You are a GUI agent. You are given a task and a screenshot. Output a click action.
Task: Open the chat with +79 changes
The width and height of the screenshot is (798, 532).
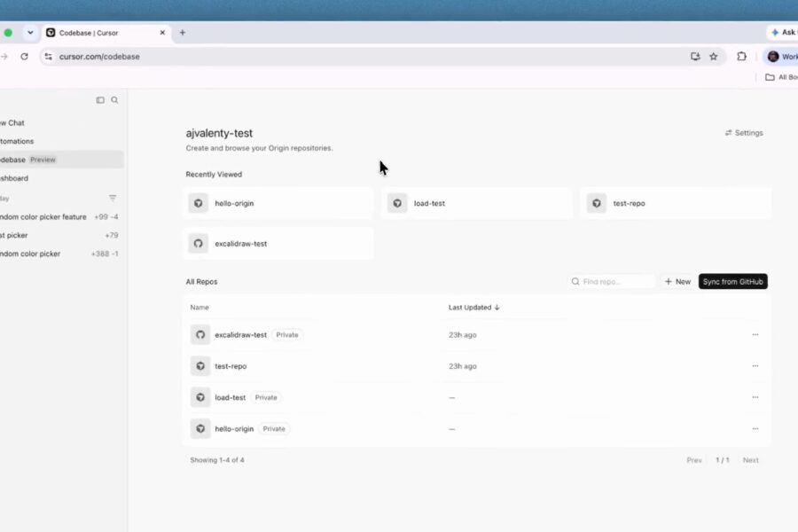pyautogui.click(x=61, y=235)
